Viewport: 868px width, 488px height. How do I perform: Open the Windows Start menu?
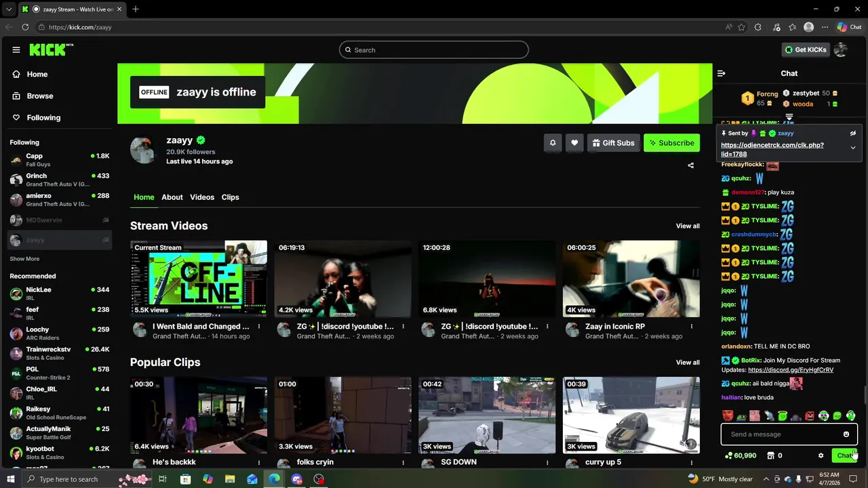pyautogui.click(x=10, y=479)
